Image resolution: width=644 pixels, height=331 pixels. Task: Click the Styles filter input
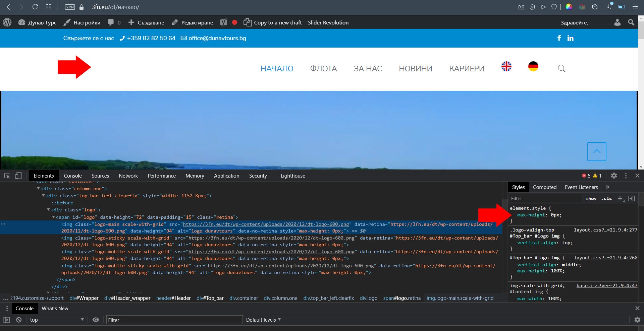coord(545,199)
